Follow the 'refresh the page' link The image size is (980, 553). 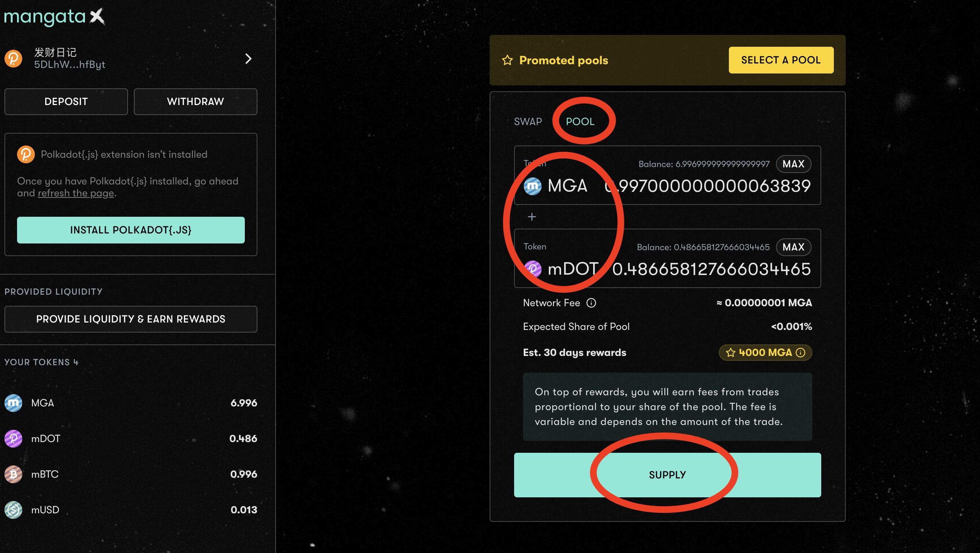(x=76, y=193)
